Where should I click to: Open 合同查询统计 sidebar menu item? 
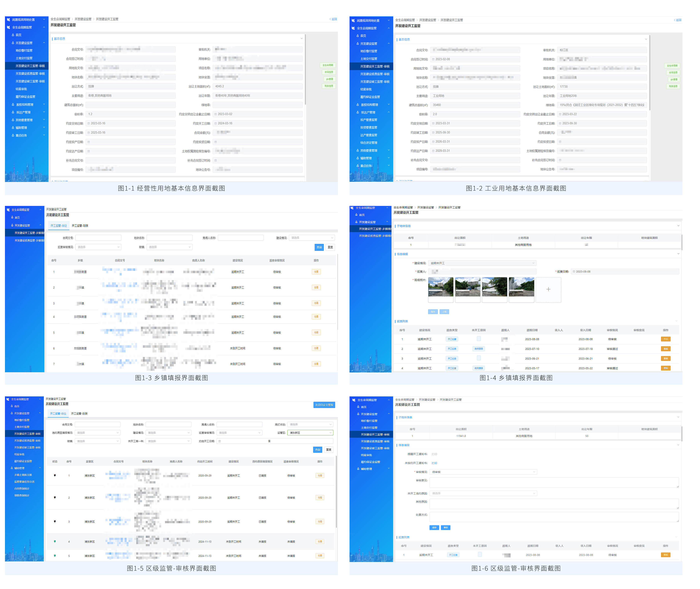[22, 489]
